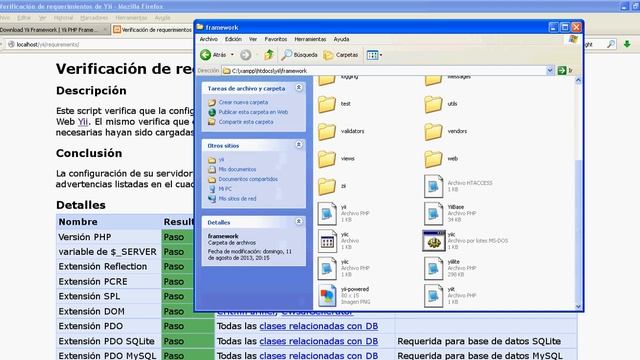Screen dimensions: 640x360
Task: Open Yii link in Firefox description
Action: (83, 122)
